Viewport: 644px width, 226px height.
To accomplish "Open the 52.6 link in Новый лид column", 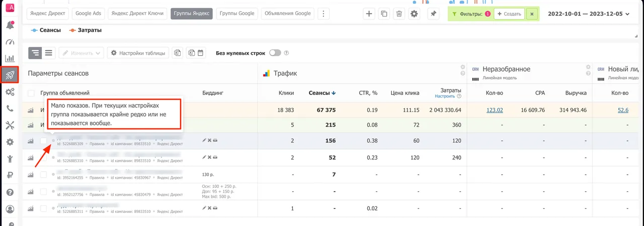I will click(x=623, y=110).
